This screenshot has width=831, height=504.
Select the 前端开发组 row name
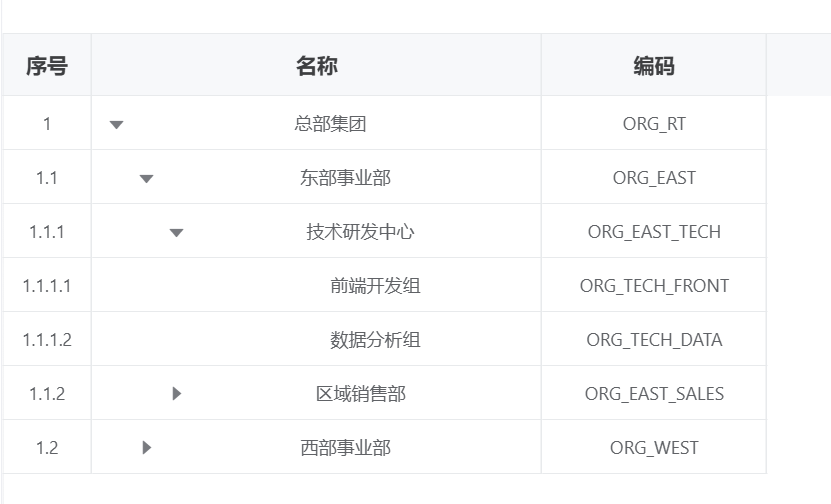point(375,286)
